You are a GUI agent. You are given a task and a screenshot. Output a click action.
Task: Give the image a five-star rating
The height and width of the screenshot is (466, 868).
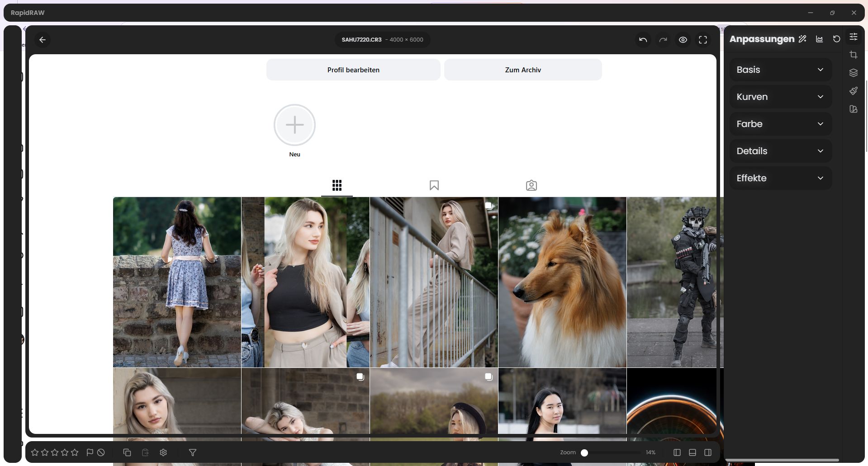click(x=75, y=452)
